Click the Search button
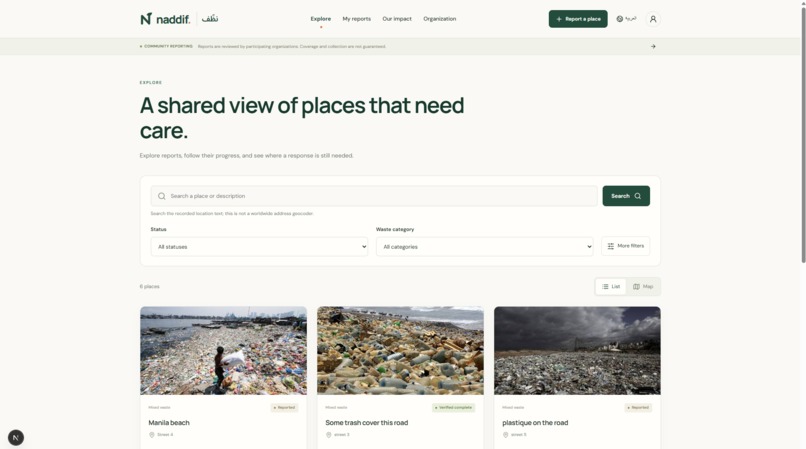The height and width of the screenshot is (449, 806). 626,196
